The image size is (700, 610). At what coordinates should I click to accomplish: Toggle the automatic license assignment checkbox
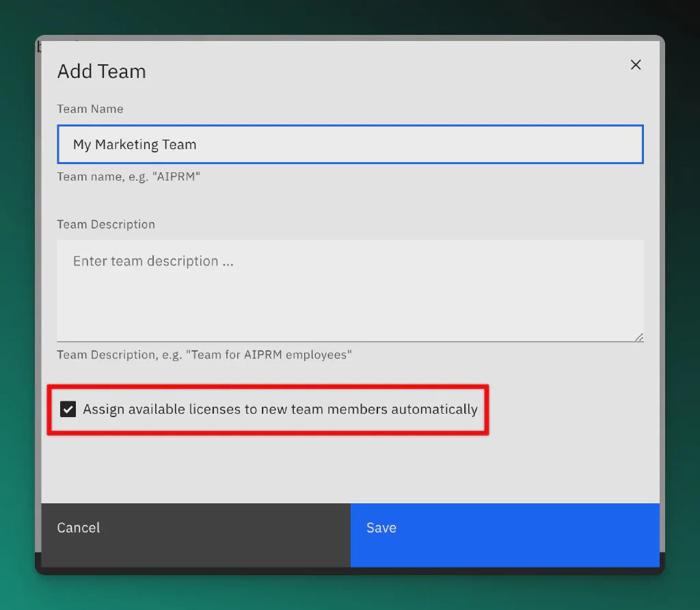tap(68, 410)
